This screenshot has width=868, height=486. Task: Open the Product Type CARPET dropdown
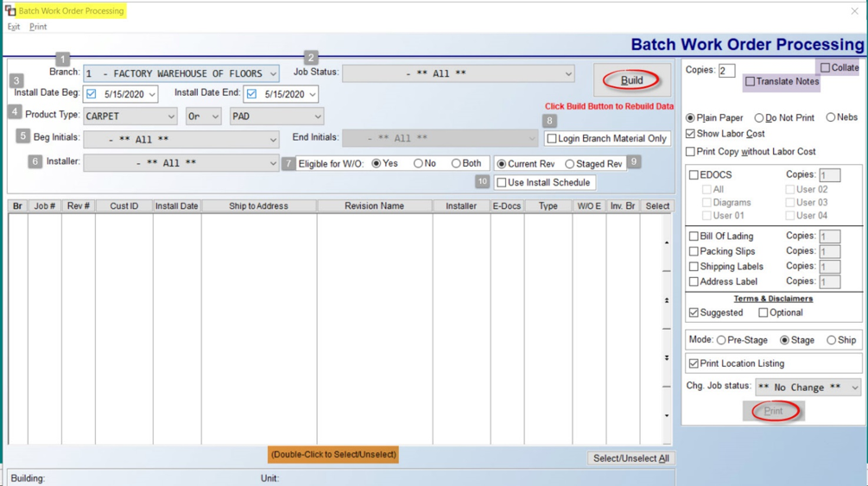(x=130, y=117)
